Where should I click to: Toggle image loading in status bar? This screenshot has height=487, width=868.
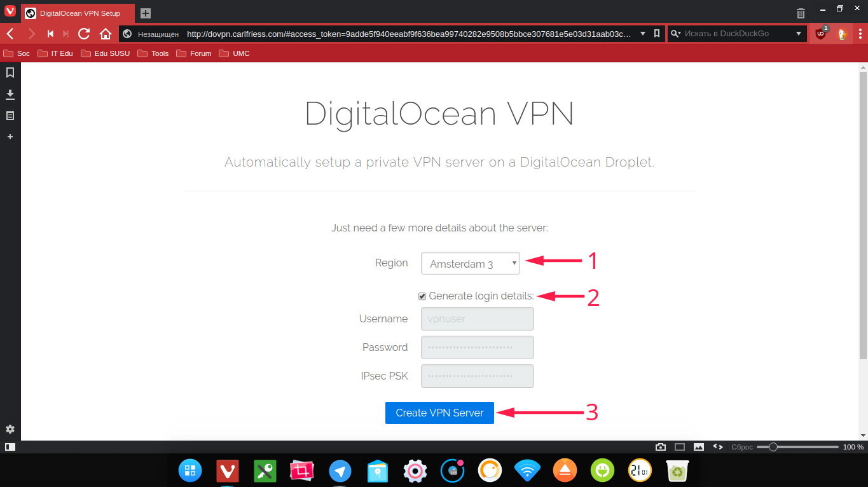click(x=699, y=447)
